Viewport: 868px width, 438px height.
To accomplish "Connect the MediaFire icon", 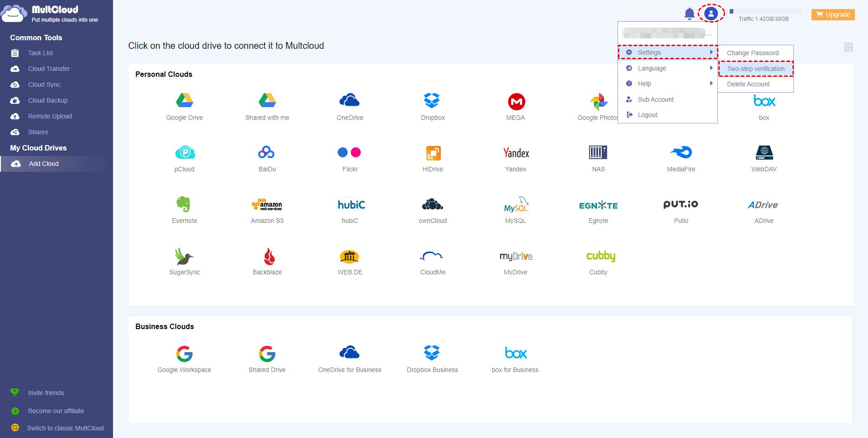I will pyautogui.click(x=681, y=152).
